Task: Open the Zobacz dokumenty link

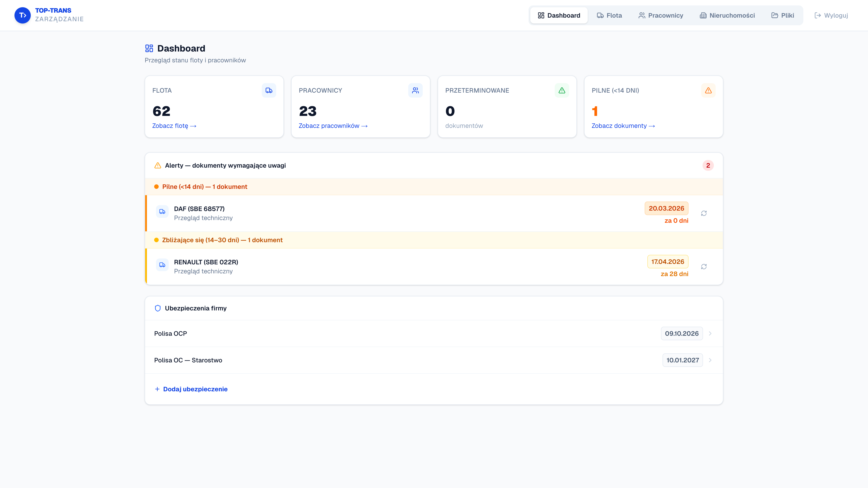Action: 623,126
